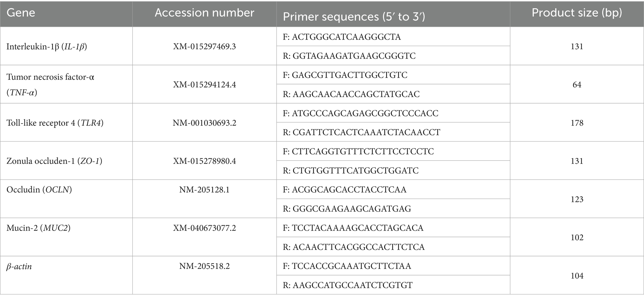The image size is (644, 300).
Task: Select TNF-α reverse primer AAGCAACAACCAGCTATGCAC
Action: (x=351, y=94)
